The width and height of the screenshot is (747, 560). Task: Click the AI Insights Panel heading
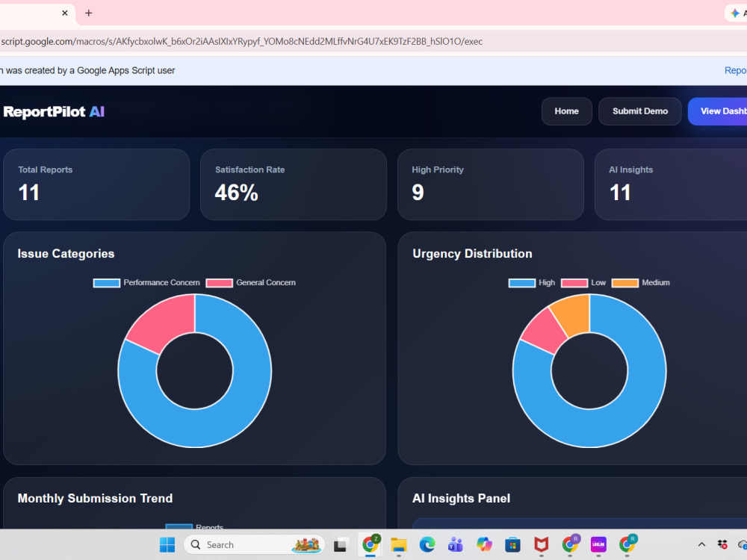(x=461, y=498)
